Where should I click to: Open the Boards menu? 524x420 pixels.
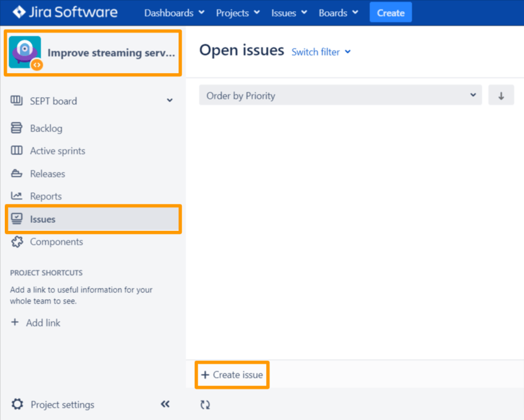coord(338,13)
